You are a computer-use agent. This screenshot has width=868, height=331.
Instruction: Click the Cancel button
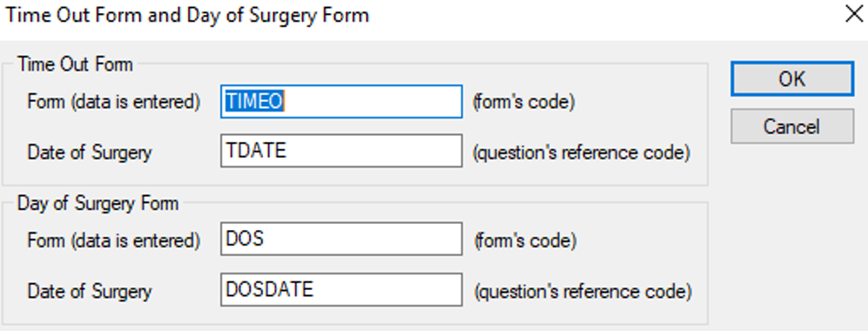tap(792, 126)
